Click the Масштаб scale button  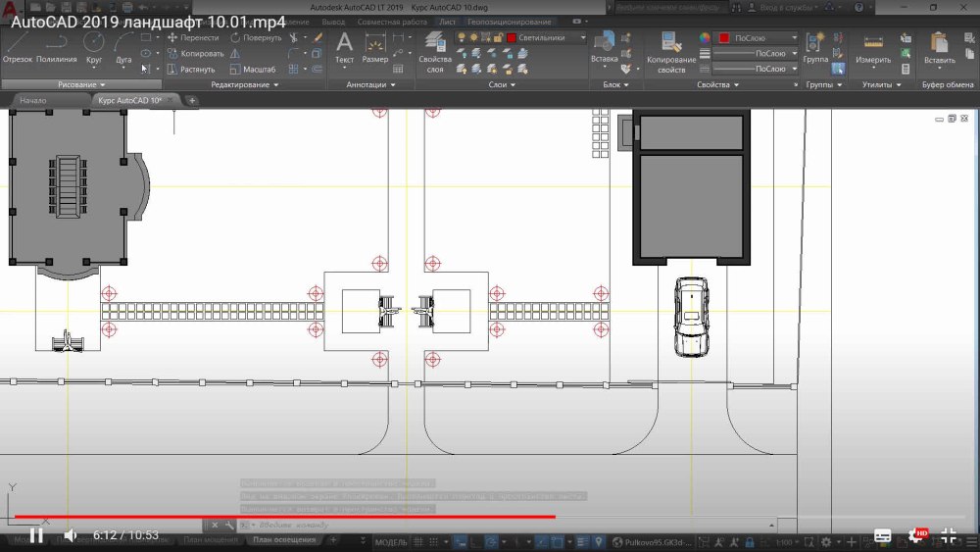(x=252, y=70)
